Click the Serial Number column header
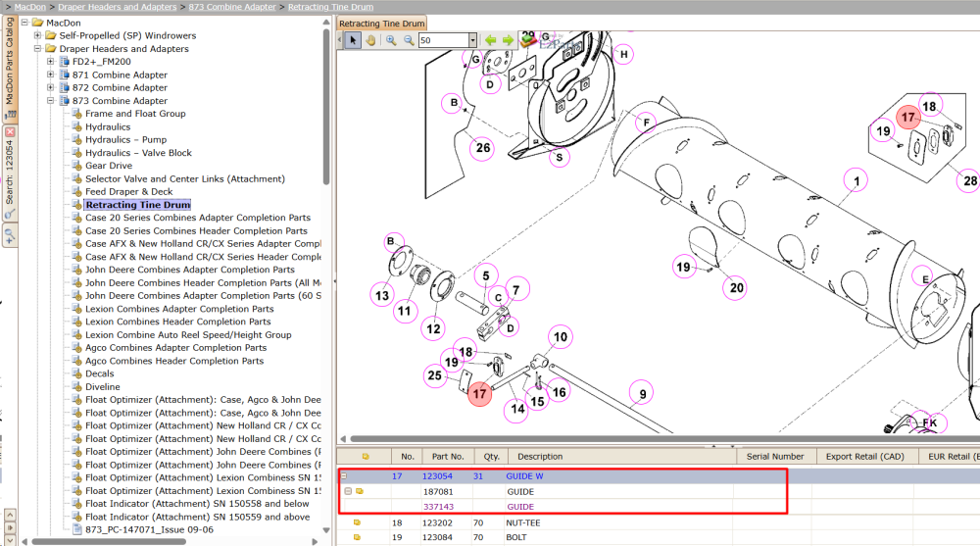 pos(775,457)
